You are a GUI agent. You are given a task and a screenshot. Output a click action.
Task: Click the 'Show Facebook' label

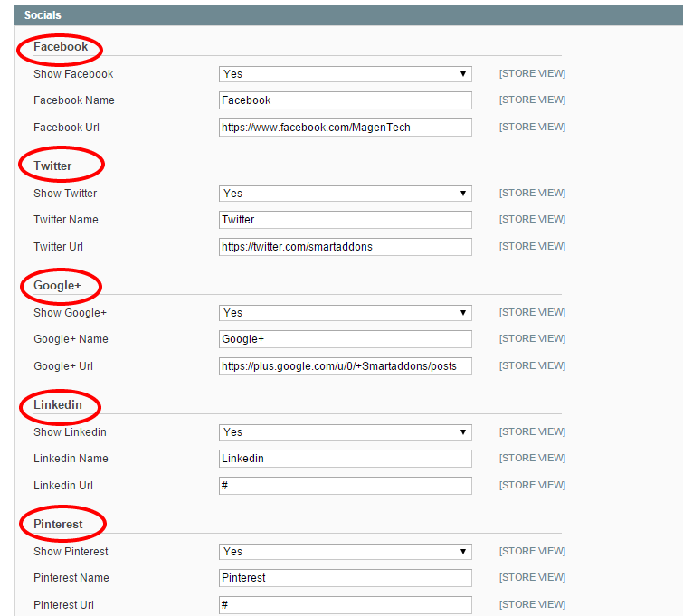pos(73,74)
